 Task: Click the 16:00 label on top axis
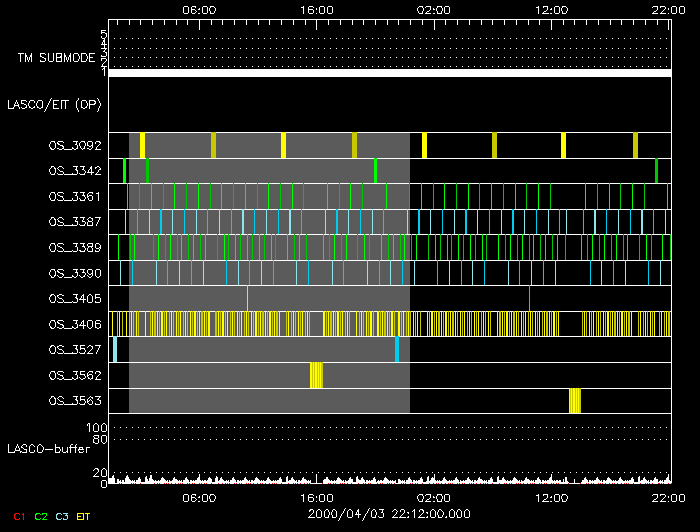pyautogui.click(x=317, y=8)
